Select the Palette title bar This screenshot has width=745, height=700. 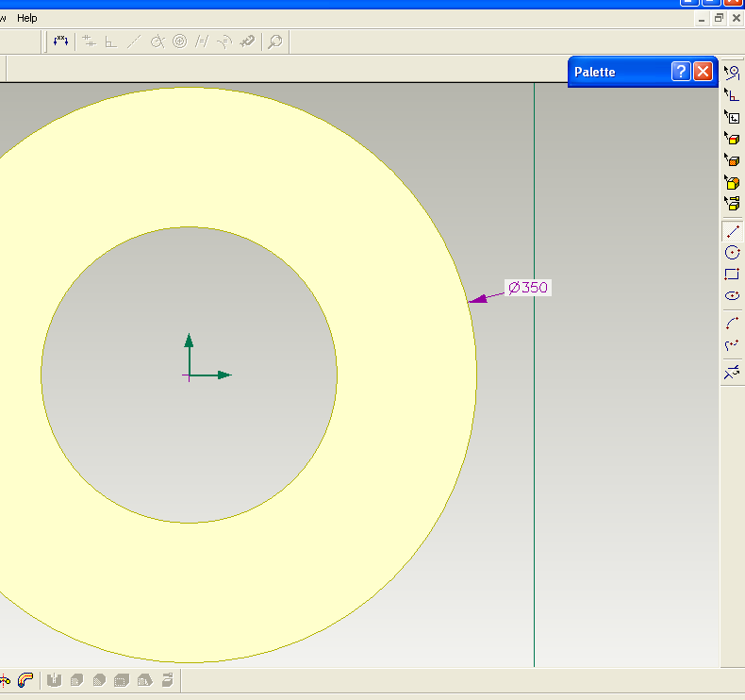pos(642,72)
